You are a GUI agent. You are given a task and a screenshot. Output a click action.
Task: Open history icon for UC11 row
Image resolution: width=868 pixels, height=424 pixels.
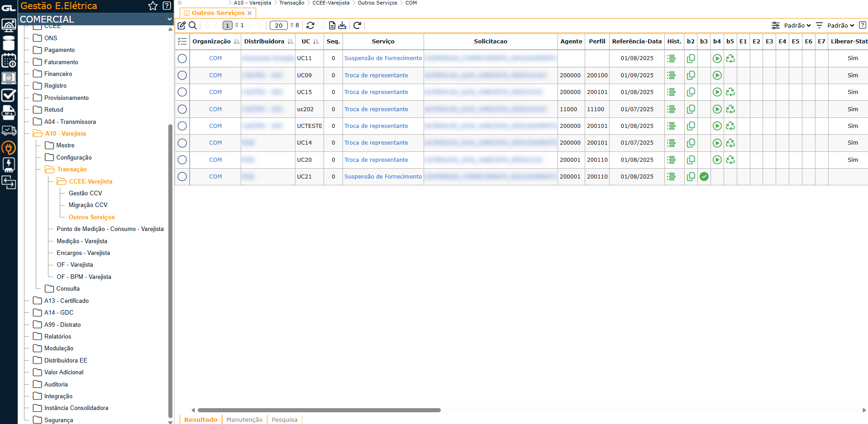tap(671, 58)
